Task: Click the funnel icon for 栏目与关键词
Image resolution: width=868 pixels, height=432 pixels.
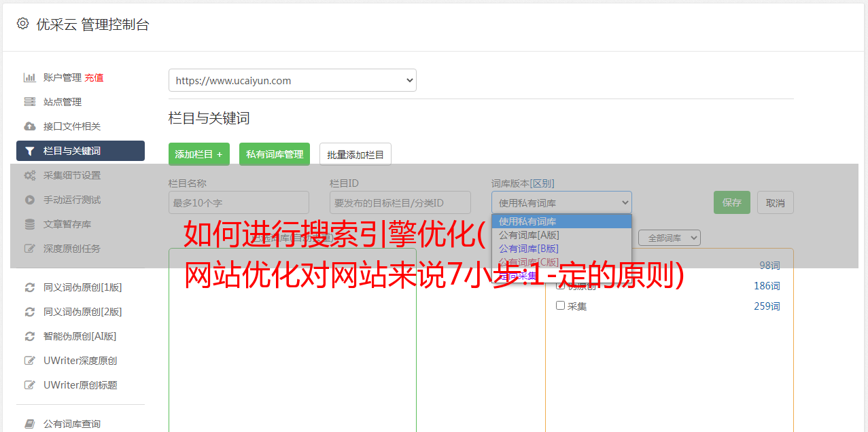Action: point(29,151)
